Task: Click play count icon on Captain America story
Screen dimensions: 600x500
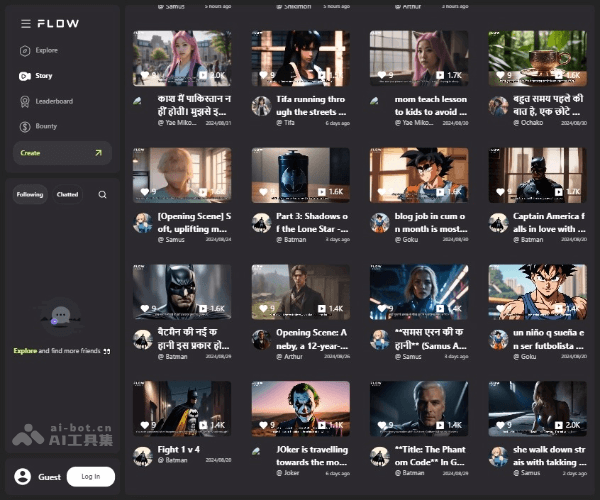Action: click(558, 191)
